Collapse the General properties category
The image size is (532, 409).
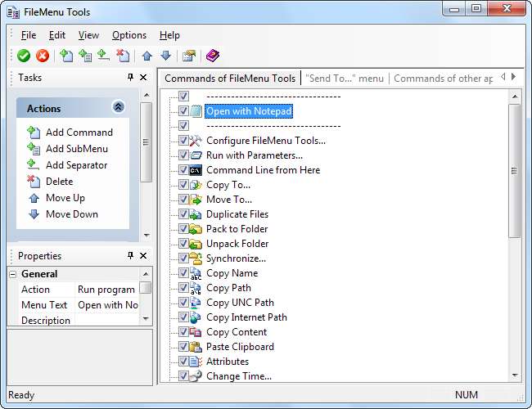click(x=14, y=274)
